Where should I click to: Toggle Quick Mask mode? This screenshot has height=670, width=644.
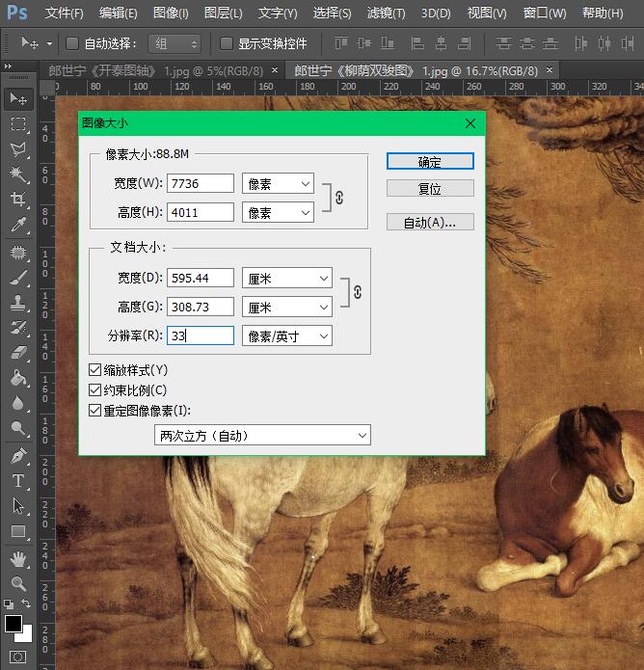[x=18, y=657]
